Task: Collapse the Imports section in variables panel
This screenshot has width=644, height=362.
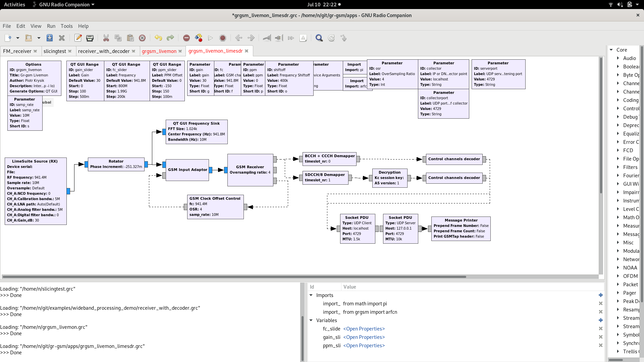Action: (311, 295)
